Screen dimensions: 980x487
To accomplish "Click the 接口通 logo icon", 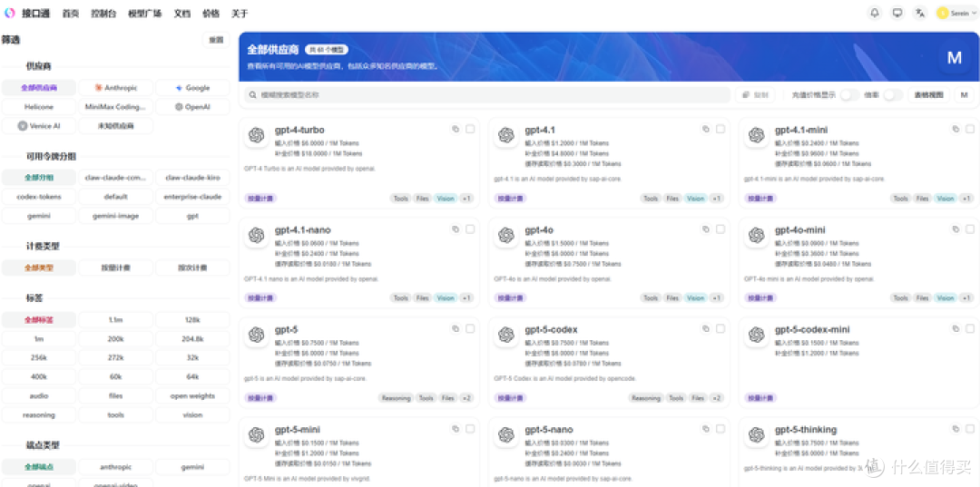I will pos(9,13).
